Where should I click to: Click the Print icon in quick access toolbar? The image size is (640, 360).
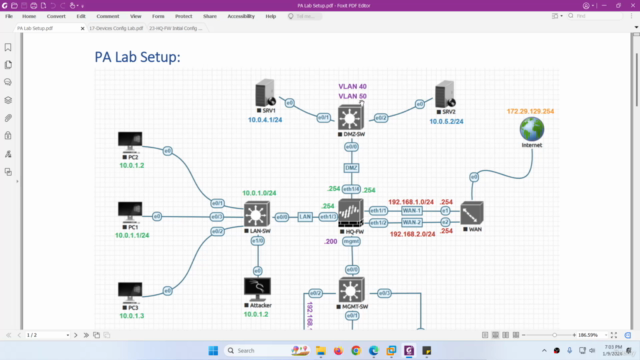(33, 6)
